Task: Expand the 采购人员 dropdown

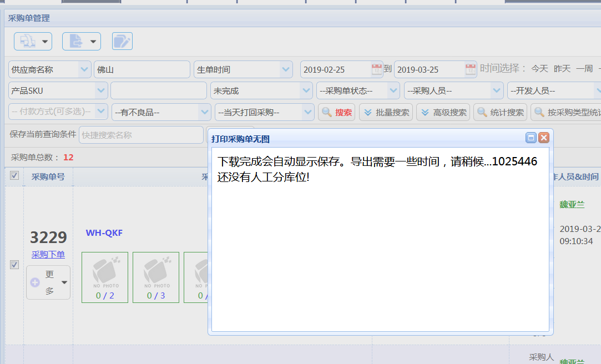Action: pyautogui.click(x=497, y=91)
